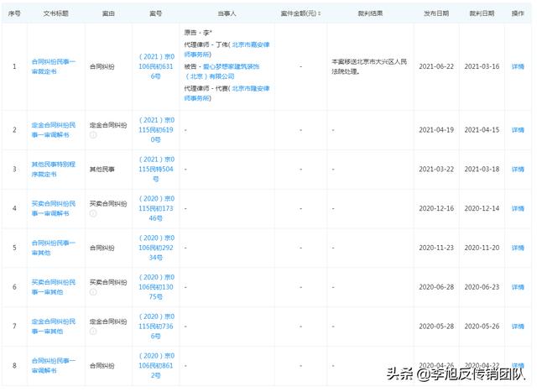Select judgment date 2021-03-16 cell
Image resolution: width=537 pixels, height=392 pixels.
click(482, 66)
